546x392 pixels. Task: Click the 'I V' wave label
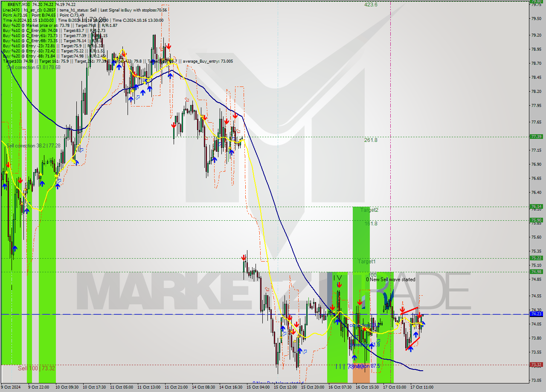[x=337, y=277]
